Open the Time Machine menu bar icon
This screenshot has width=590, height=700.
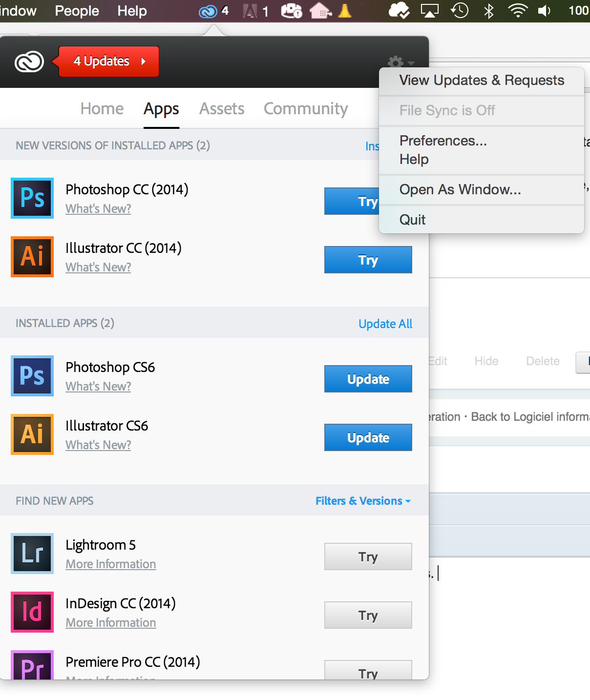[x=460, y=10]
